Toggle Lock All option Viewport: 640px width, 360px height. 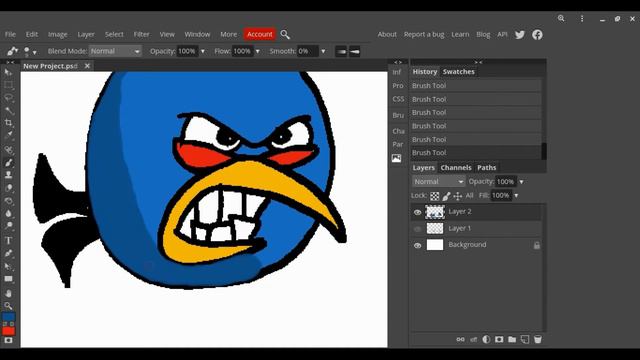tap(469, 196)
